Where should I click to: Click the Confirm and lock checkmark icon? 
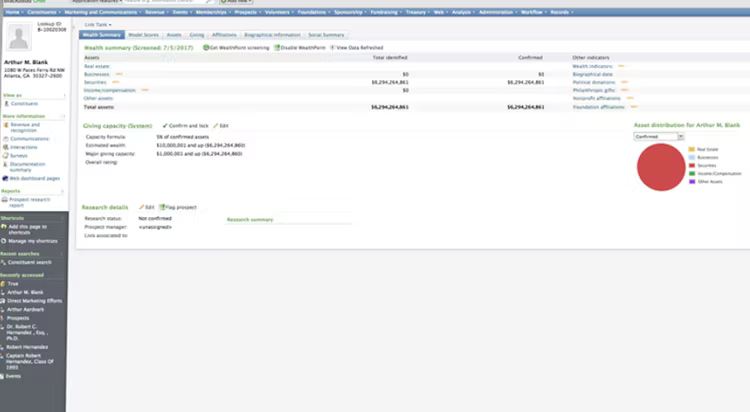tap(165, 126)
